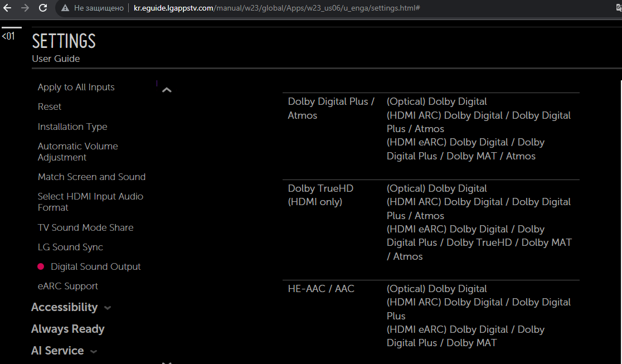Choose LG Sound Sync in sidebar
This screenshot has height=364, width=622.
[70, 247]
